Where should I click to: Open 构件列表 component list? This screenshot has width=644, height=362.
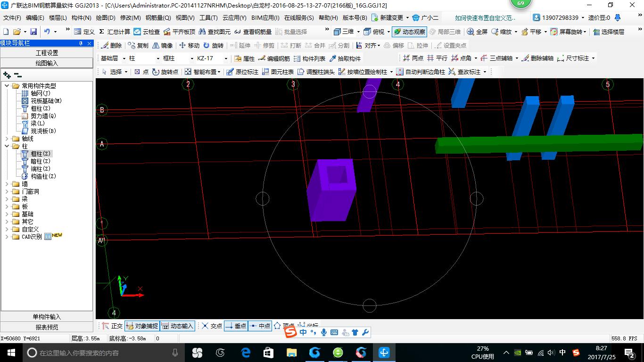coord(309,58)
